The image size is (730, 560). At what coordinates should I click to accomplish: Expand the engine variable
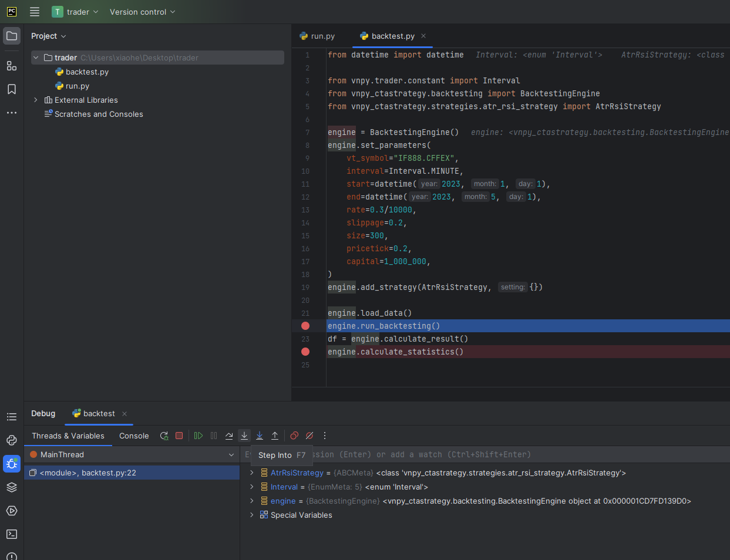[252, 501]
